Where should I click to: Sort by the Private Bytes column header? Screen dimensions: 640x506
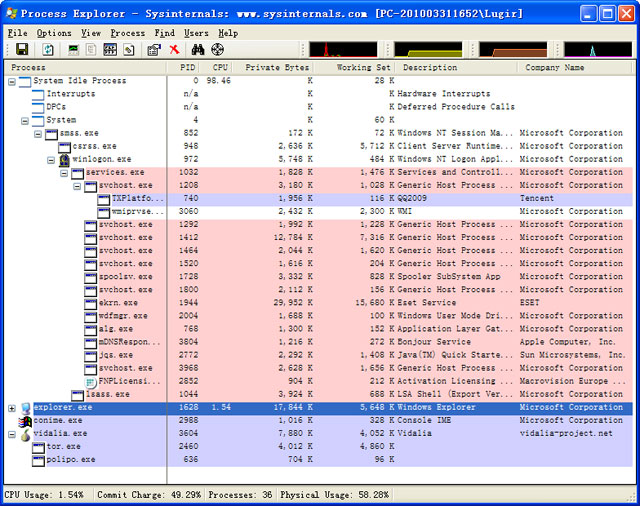pos(273,67)
